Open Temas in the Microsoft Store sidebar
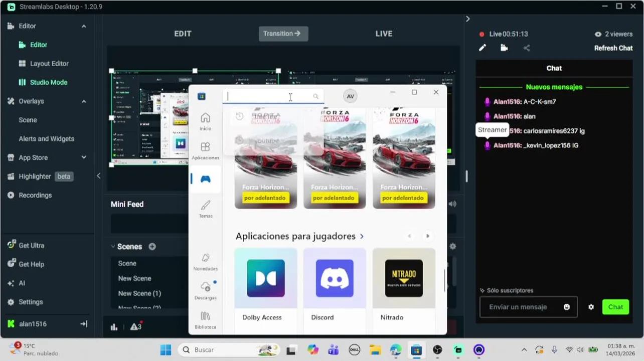 (206, 209)
